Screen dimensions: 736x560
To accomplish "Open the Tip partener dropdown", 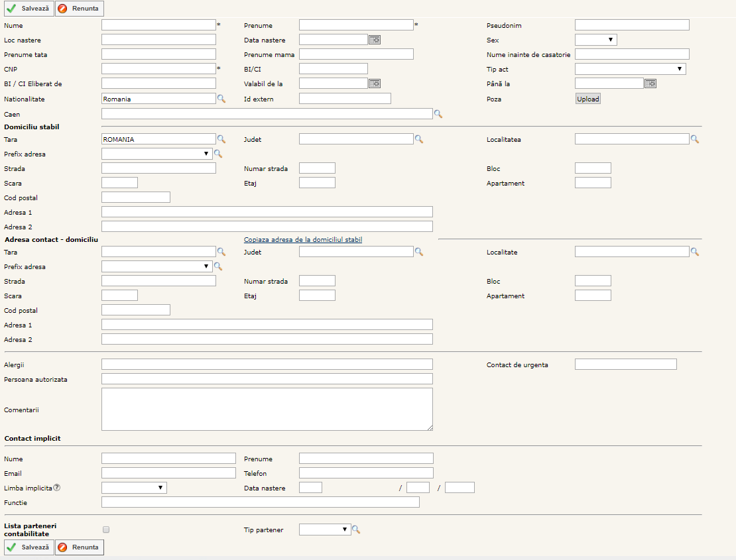I will (324, 530).
